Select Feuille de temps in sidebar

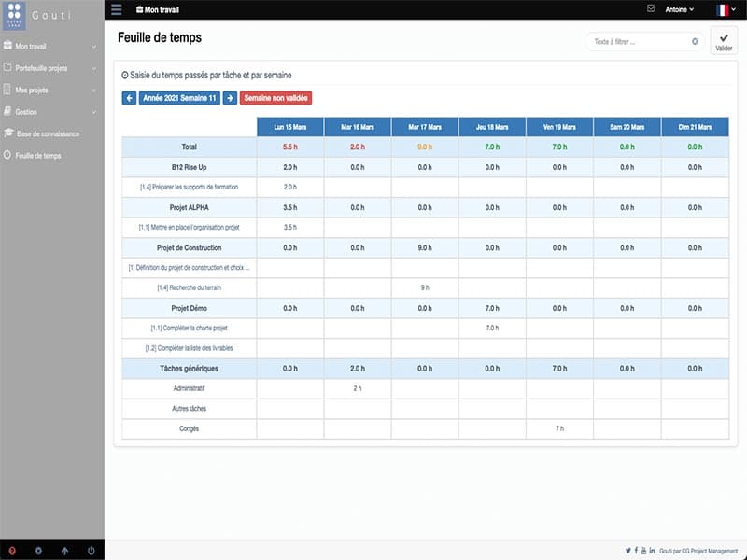click(37, 156)
